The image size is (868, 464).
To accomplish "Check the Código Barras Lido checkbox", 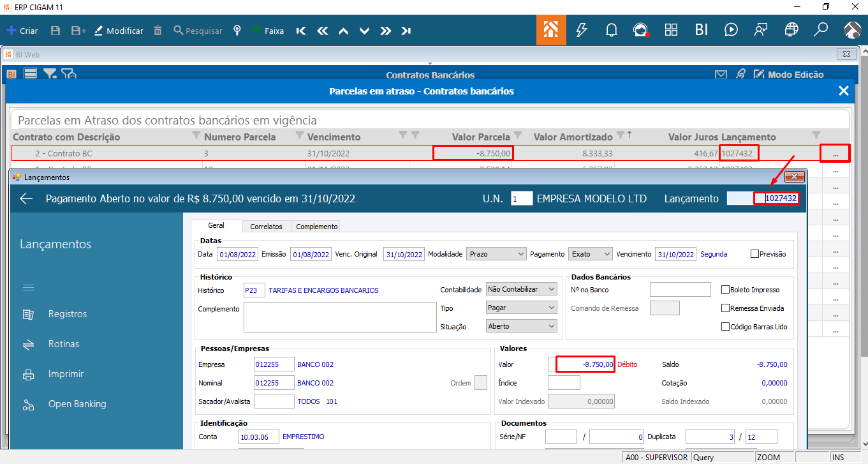I will tap(725, 326).
